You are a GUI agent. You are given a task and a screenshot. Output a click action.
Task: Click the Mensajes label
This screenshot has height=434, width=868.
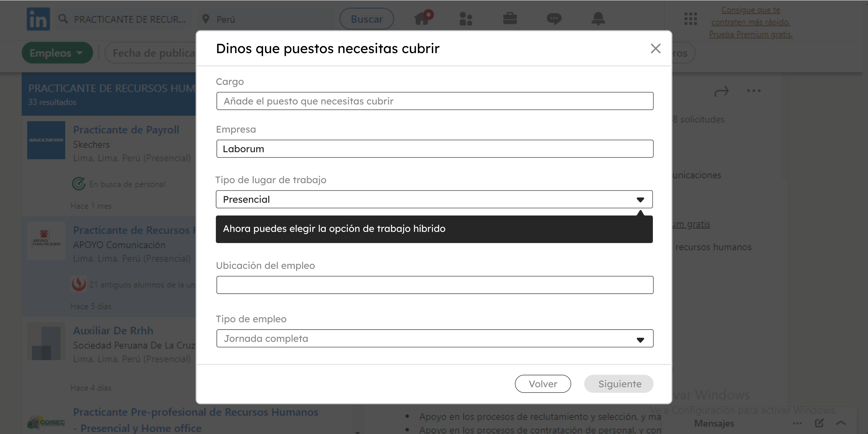click(x=714, y=423)
